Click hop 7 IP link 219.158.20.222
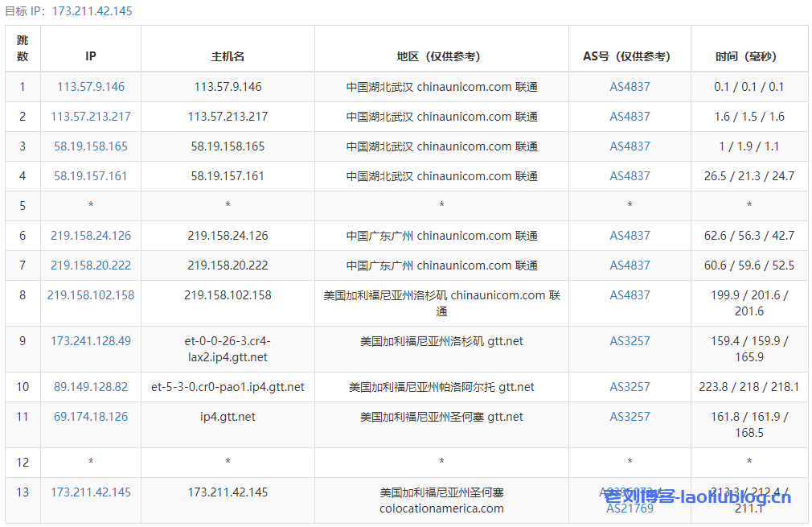This screenshot has height=527, width=812. (91, 266)
